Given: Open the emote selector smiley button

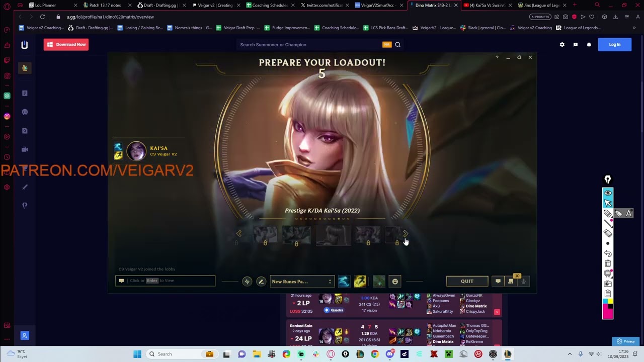Looking at the screenshot, I should [395, 282].
